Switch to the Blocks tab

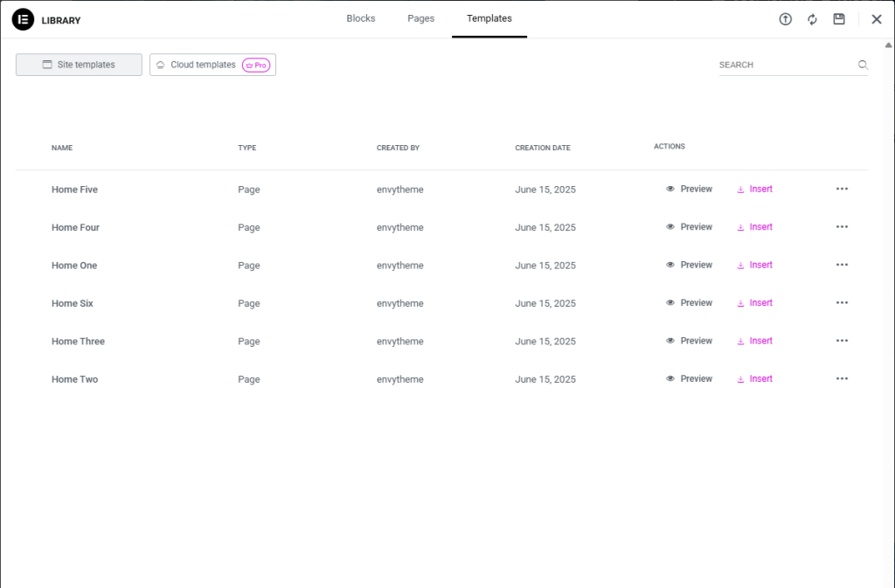coord(360,18)
